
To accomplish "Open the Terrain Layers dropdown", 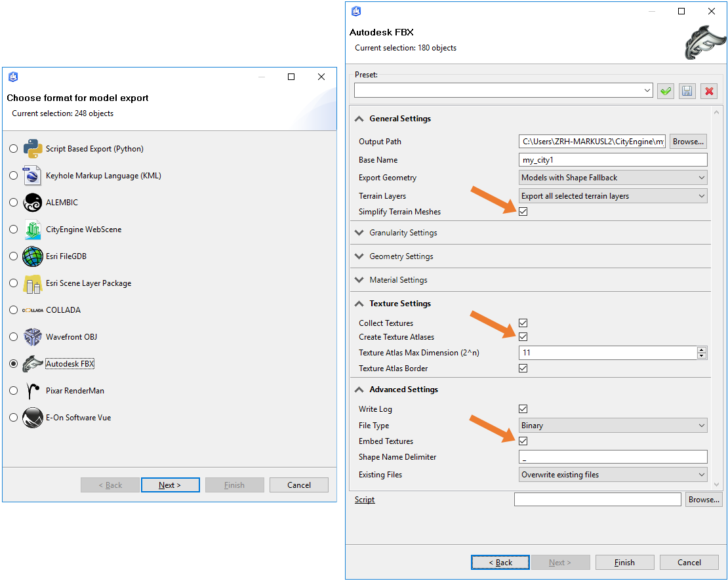I will [x=613, y=196].
